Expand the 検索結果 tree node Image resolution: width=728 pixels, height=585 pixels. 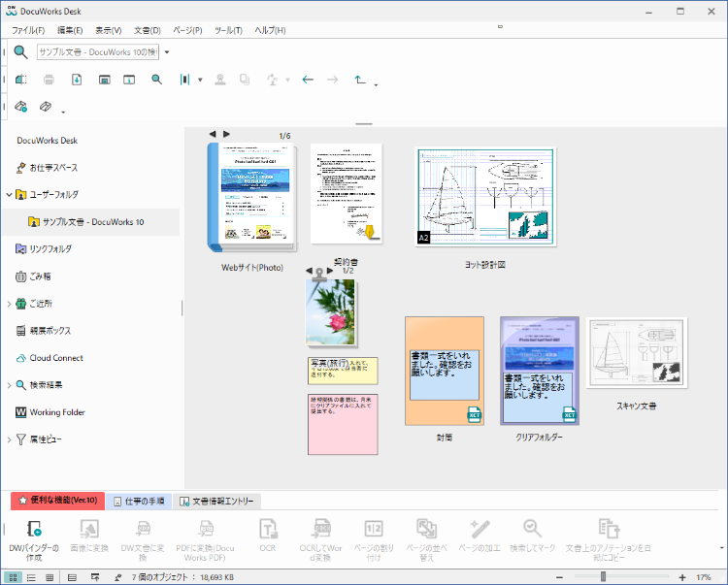pyautogui.click(x=9, y=385)
